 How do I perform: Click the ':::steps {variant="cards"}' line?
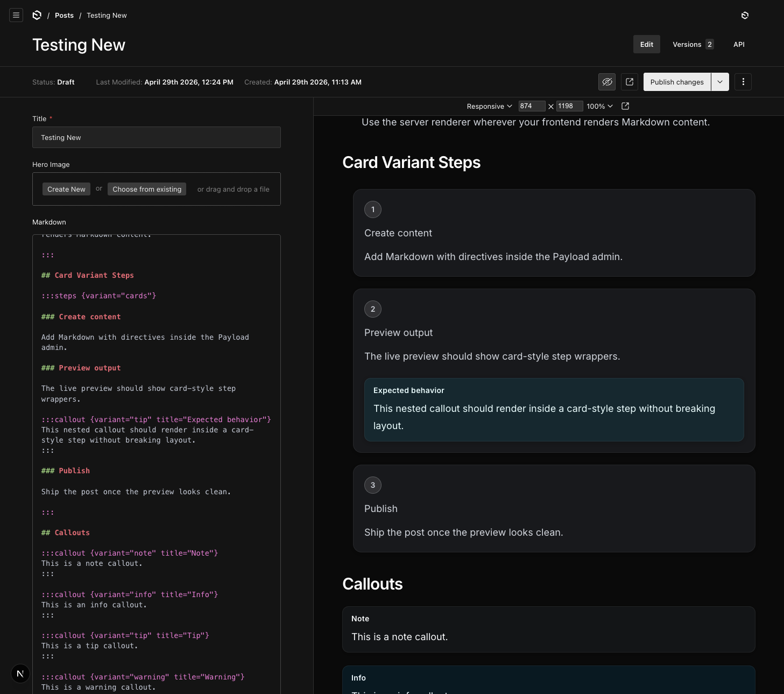coord(98,296)
